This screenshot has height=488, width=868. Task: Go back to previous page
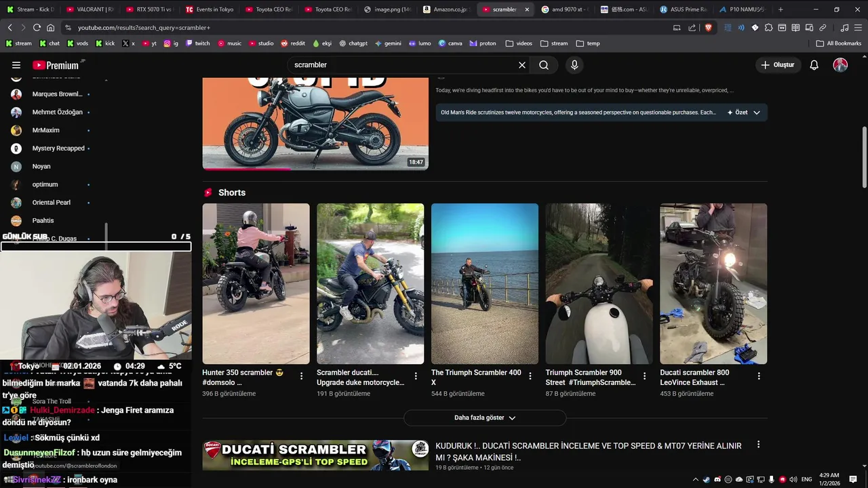pyautogui.click(x=9, y=28)
